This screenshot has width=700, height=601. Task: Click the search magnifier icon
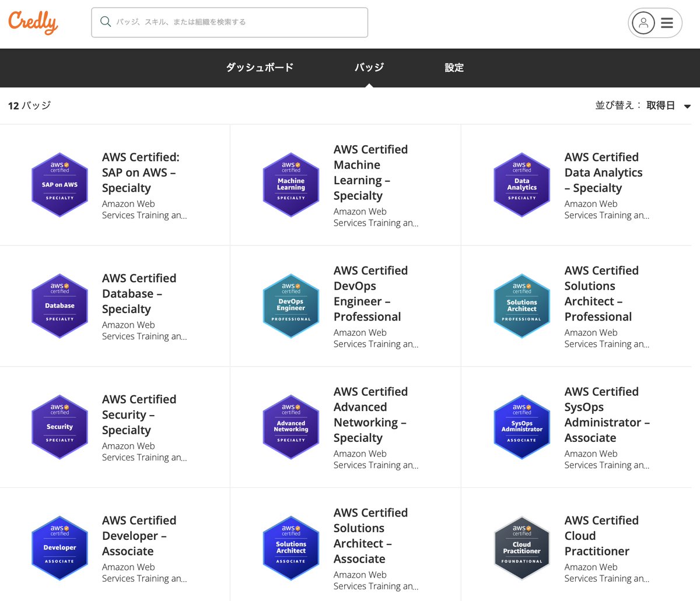pos(106,22)
